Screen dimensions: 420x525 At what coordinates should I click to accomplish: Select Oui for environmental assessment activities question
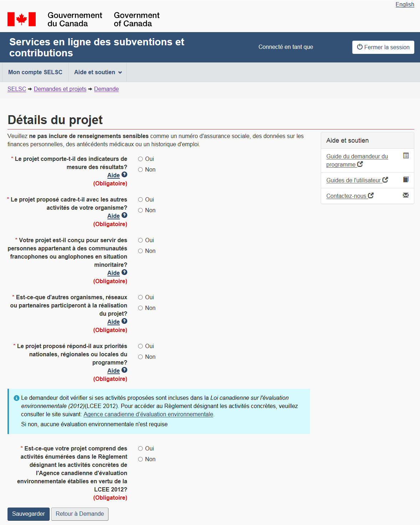pos(141,449)
